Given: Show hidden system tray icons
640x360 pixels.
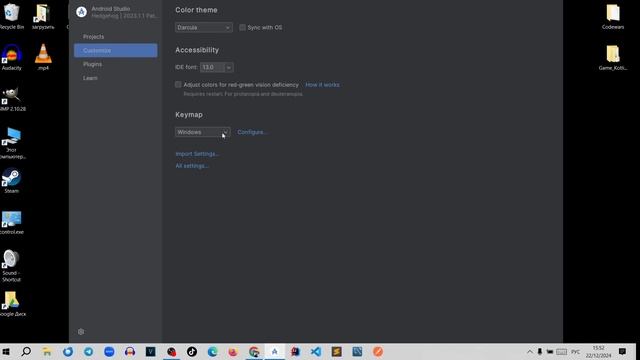Looking at the screenshot, I should 530,351.
